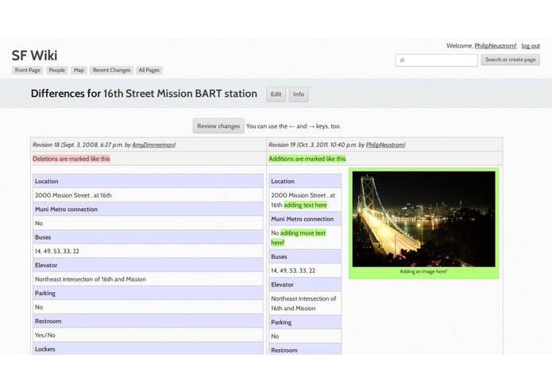This screenshot has height=392, width=552.
Task: Click 'Deletions are marked like this' text
Action: 71,159
